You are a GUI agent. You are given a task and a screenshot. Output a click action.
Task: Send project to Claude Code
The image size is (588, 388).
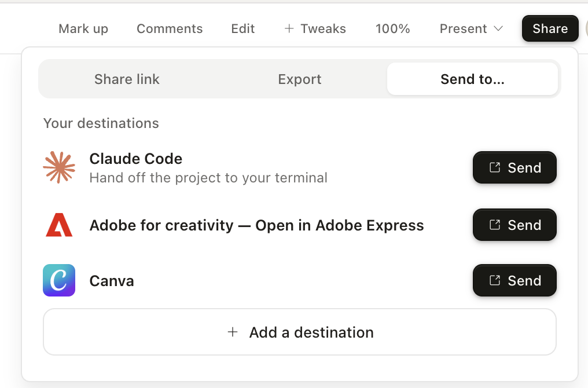point(514,167)
